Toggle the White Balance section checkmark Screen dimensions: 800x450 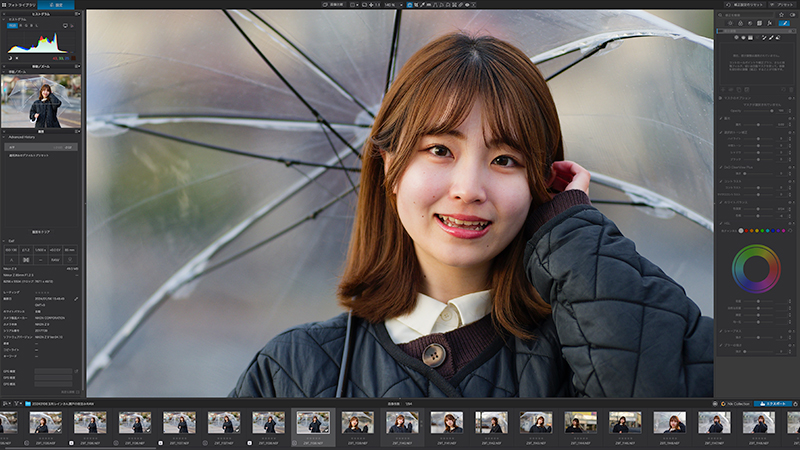(x=721, y=203)
